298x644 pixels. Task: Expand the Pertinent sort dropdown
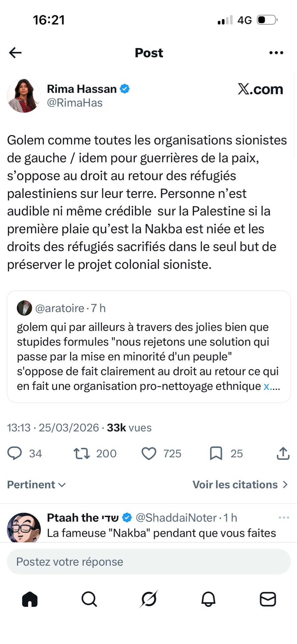tap(37, 485)
